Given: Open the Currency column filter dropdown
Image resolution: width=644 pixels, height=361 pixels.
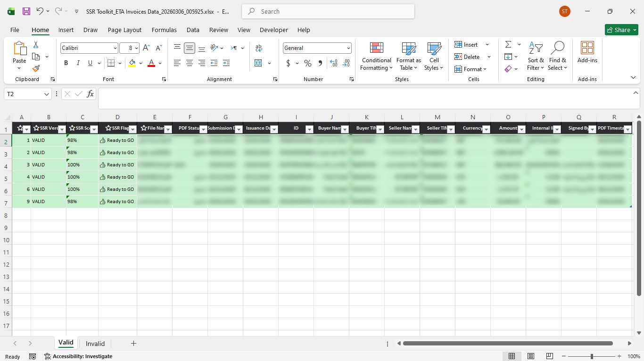Looking at the screenshot, I should pos(486,130).
